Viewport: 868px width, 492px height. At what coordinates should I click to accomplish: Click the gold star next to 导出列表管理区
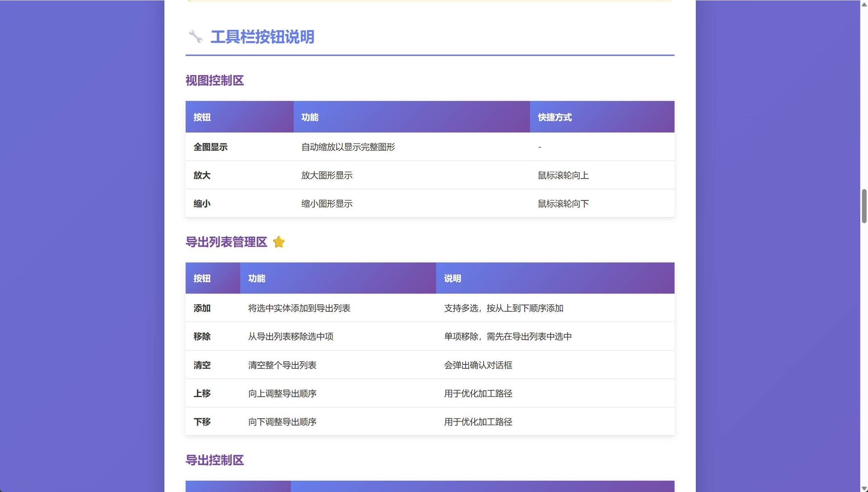click(279, 242)
